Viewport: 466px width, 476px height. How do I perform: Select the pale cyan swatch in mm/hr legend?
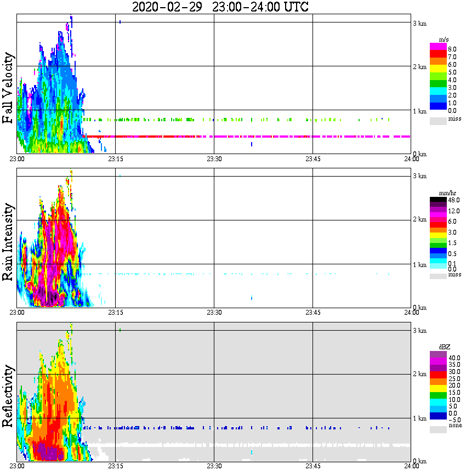click(x=438, y=265)
